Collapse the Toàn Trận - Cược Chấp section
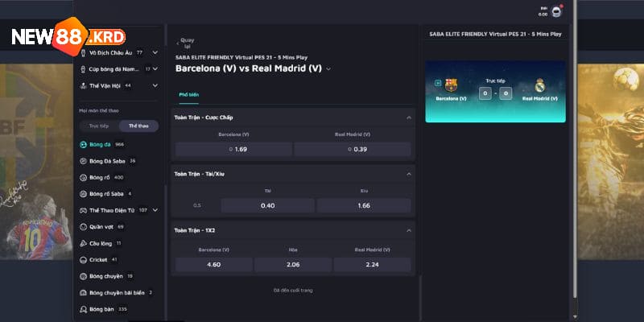644x322 pixels. [x=409, y=118]
